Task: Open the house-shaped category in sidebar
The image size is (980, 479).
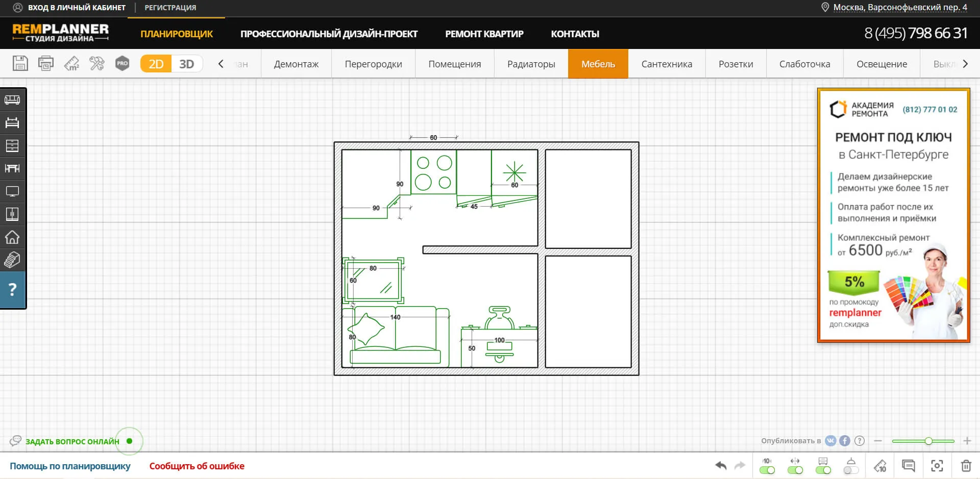Action: pyautogui.click(x=12, y=237)
